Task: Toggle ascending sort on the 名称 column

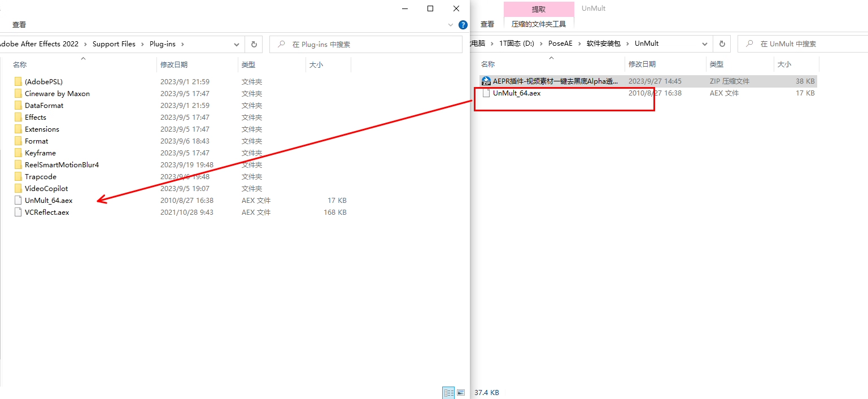Action: [19, 64]
